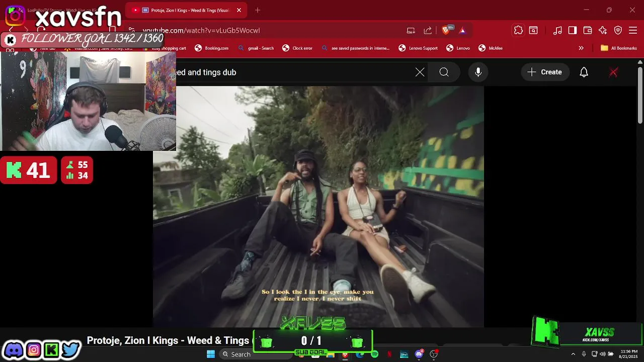Open see saved passwords bookmark

coord(356,48)
